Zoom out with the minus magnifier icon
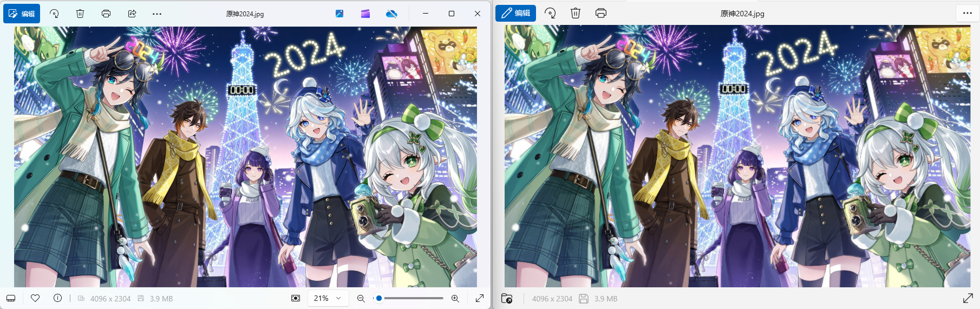Viewport: 980px width, 309px height. pyautogui.click(x=361, y=298)
